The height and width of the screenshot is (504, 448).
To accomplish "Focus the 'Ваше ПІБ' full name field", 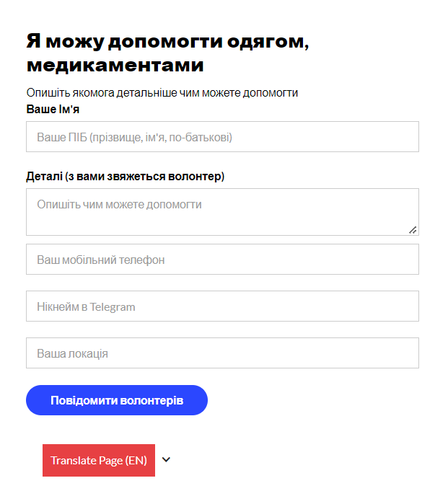I will [222, 137].
